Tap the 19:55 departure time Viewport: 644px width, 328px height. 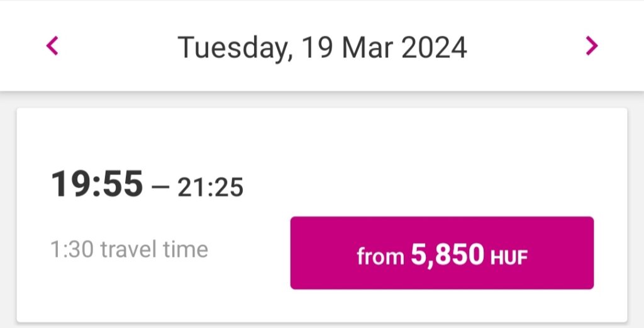tap(97, 184)
